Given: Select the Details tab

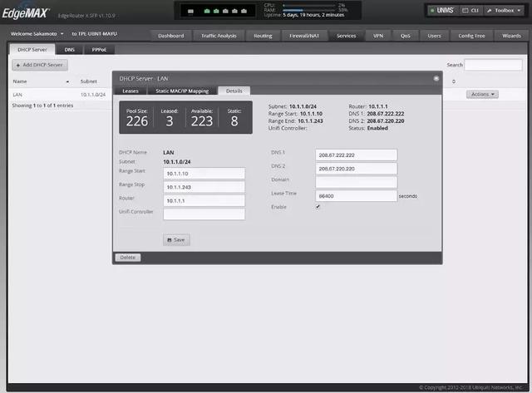Looking at the screenshot, I should pyautogui.click(x=234, y=91).
